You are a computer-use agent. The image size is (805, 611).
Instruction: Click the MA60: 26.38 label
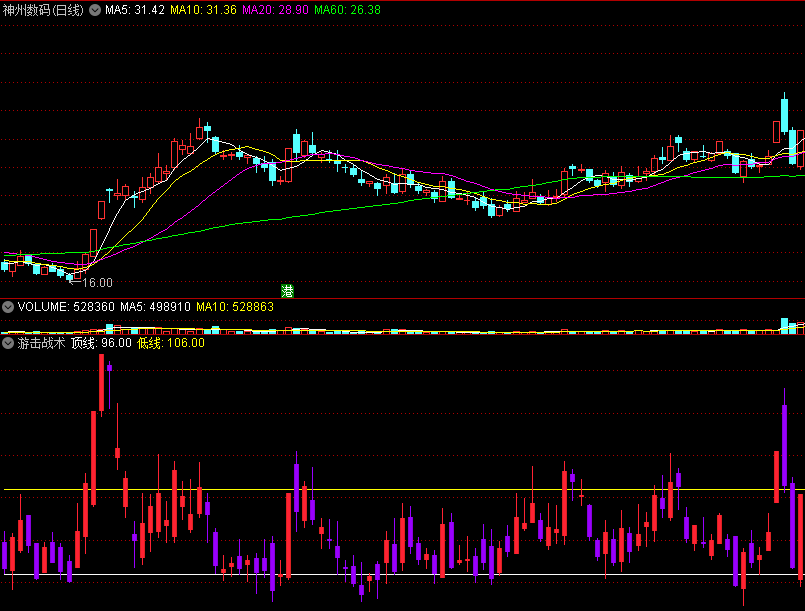tap(348, 10)
